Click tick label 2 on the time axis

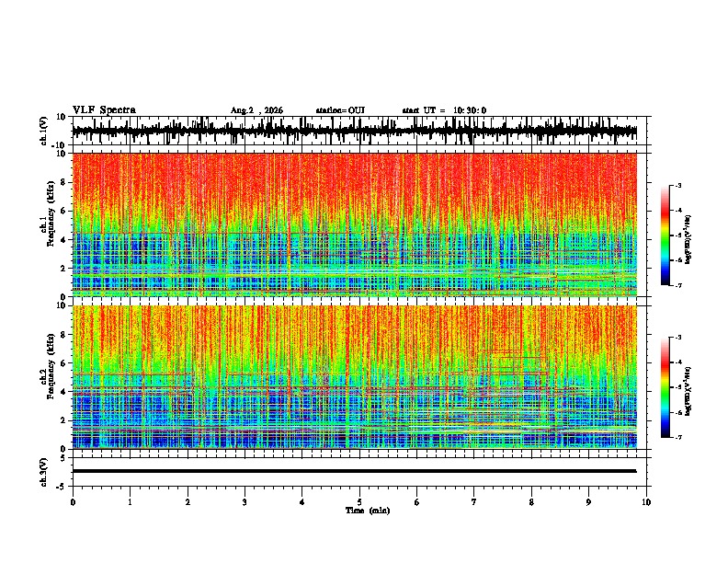(x=188, y=502)
